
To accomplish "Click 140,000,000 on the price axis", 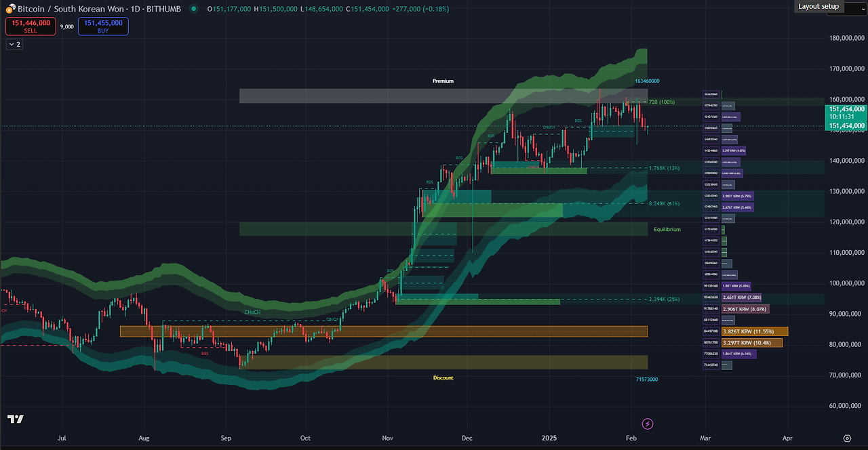I will (846, 161).
